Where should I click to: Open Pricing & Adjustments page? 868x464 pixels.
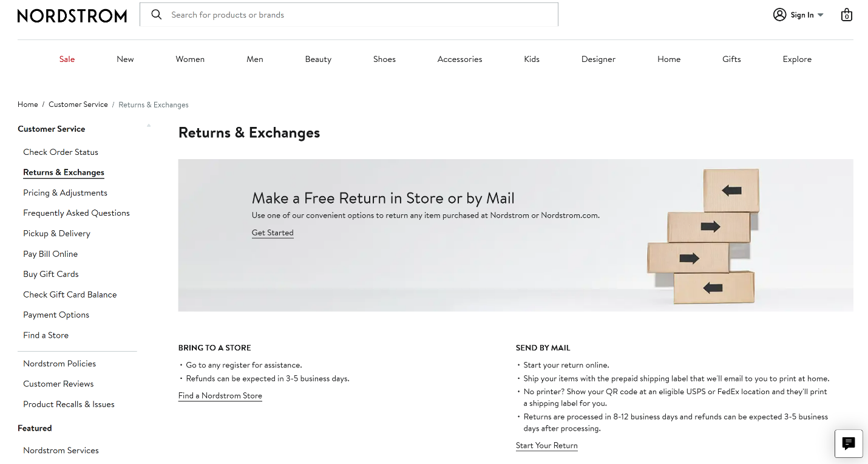(x=65, y=193)
